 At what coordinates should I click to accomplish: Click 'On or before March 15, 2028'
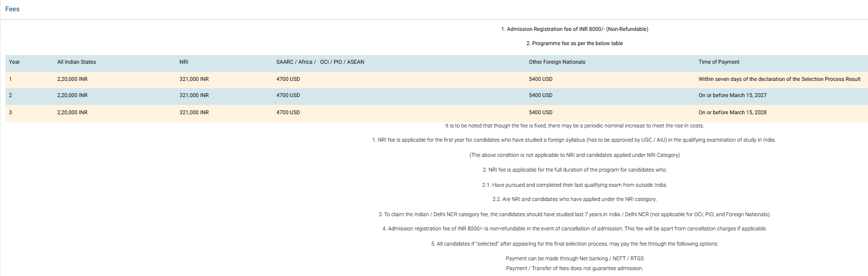(732, 112)
